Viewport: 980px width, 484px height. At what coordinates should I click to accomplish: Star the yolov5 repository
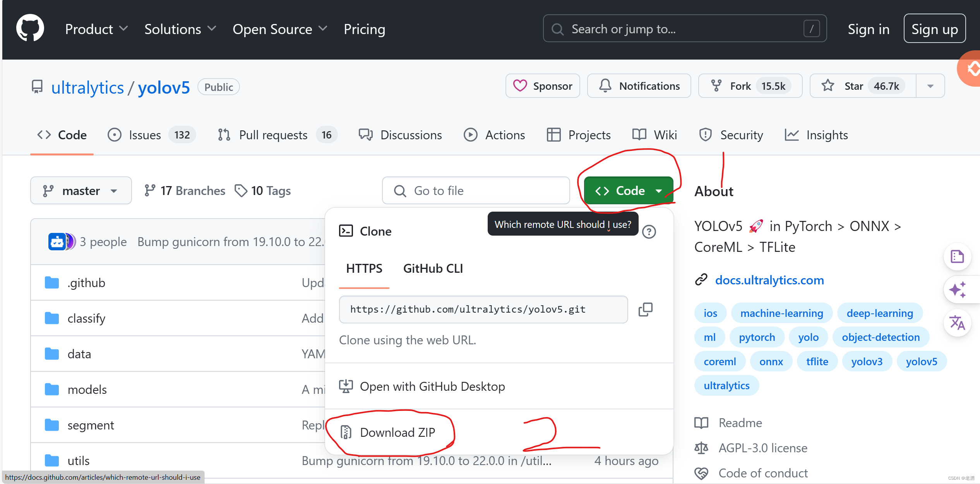click(863, 86)
